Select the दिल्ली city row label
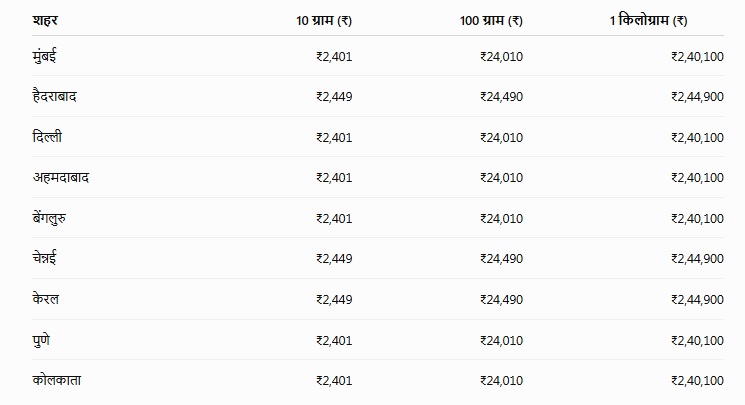 click(x=47, y=137)
